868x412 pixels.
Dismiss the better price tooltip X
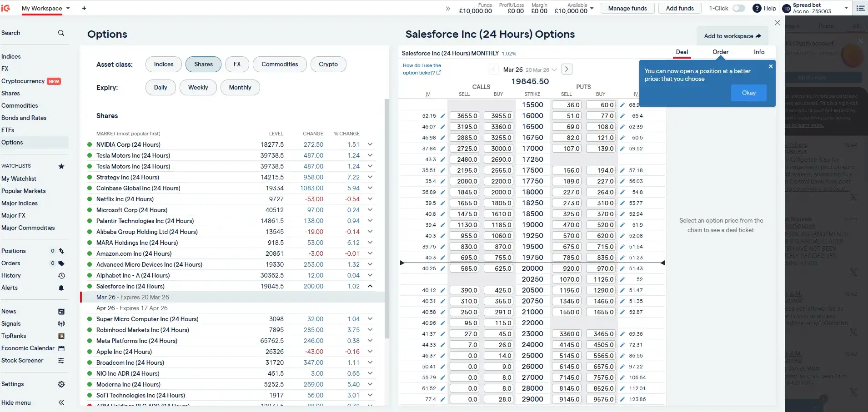point(771,66)
